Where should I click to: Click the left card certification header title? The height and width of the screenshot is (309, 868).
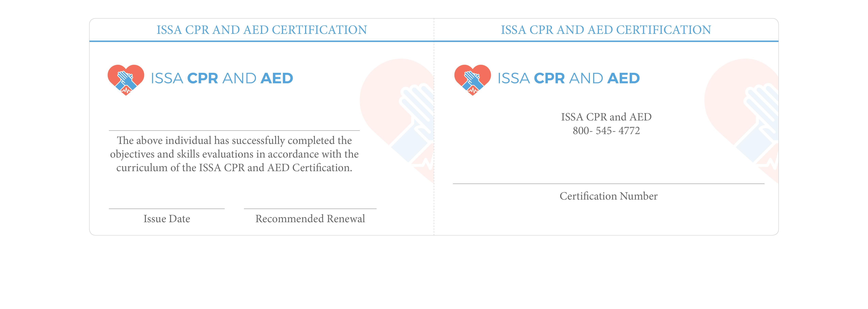tap(262, 30)
